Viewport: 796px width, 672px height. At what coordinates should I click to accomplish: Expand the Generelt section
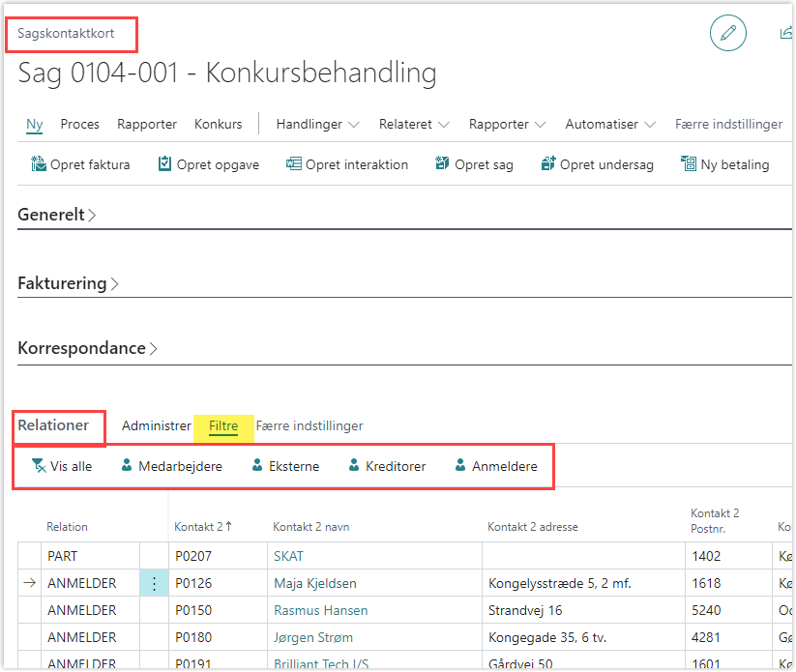[56, 215]
